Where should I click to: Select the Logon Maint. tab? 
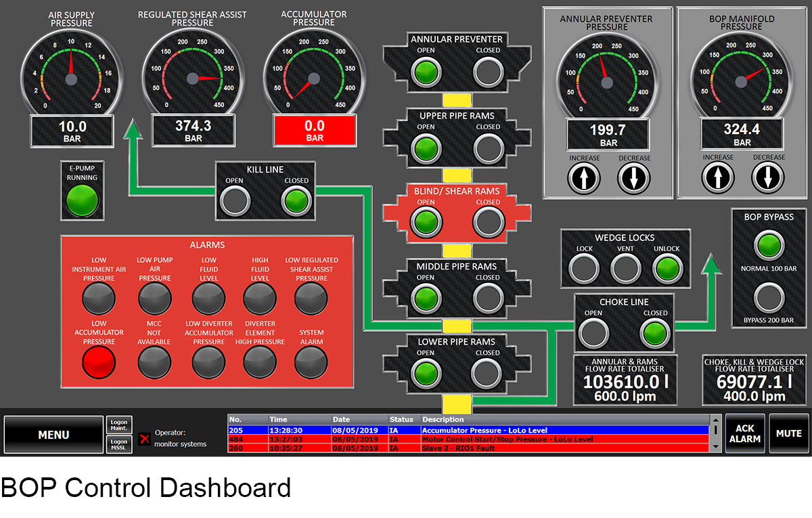119,425
